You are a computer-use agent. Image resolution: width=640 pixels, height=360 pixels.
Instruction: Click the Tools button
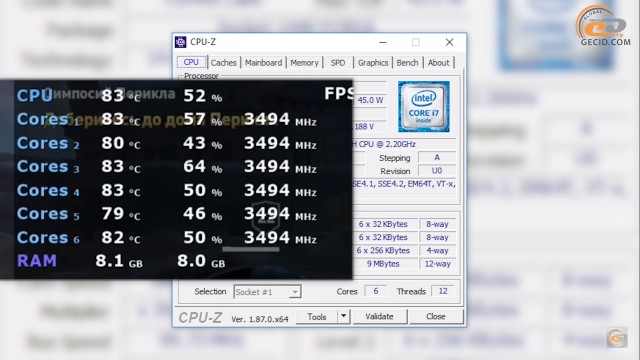tap(317, 317)
